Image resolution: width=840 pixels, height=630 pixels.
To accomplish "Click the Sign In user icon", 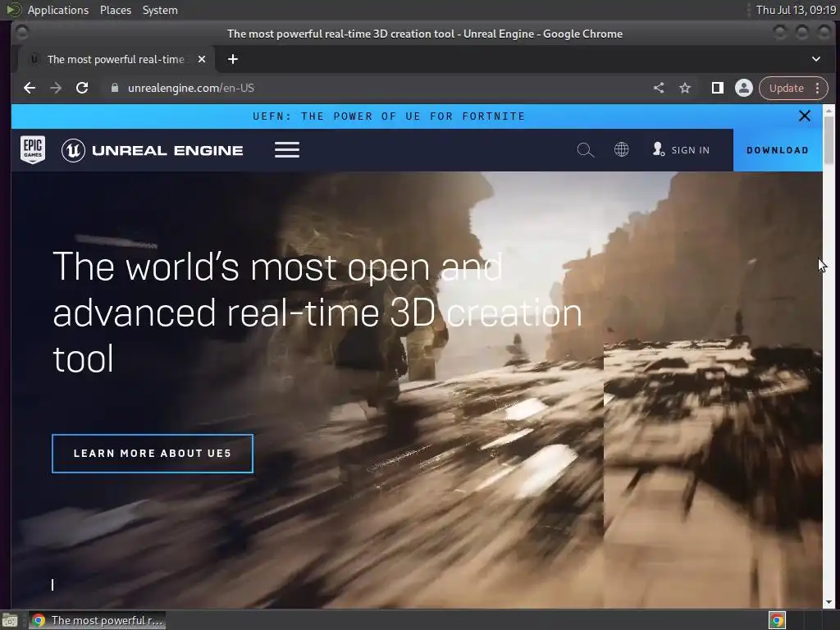I will [x=659, y=149].
